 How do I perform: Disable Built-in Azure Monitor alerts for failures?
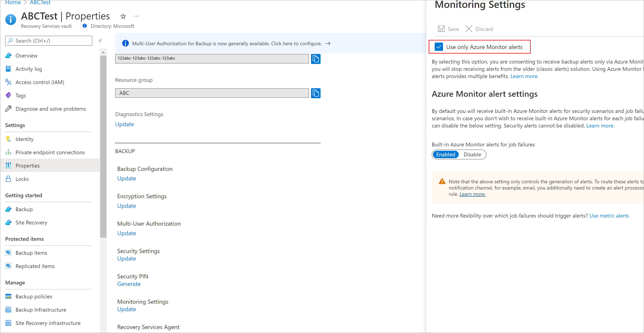click(x=472, y=154)
